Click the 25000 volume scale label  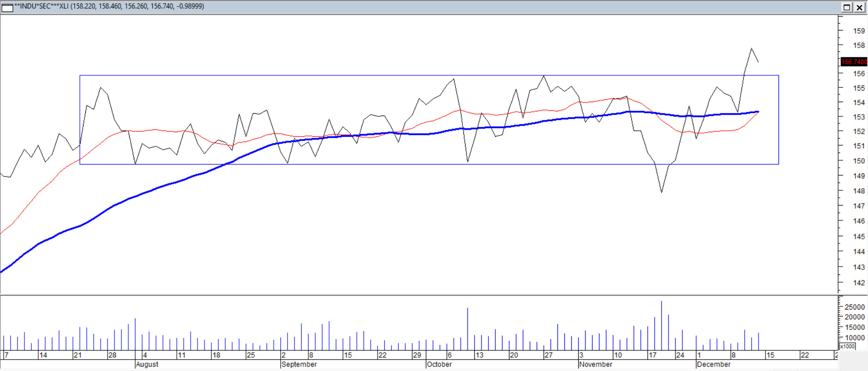[854, 307]
